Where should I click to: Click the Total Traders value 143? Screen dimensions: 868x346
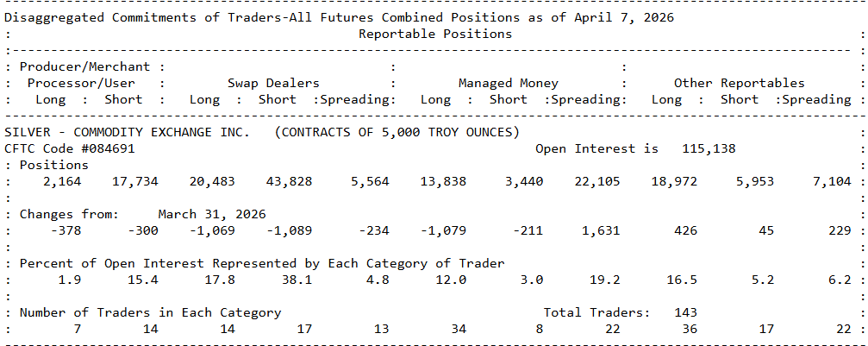685,312
